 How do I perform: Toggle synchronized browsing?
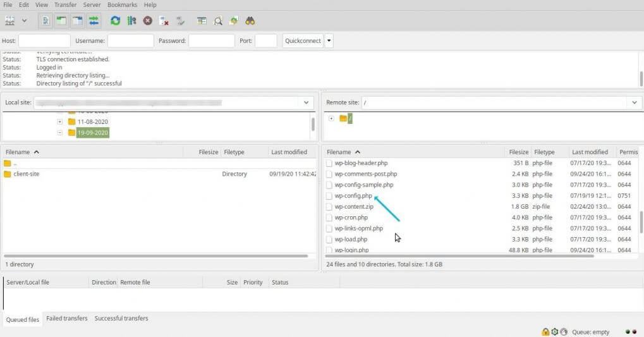pos(234,20)
